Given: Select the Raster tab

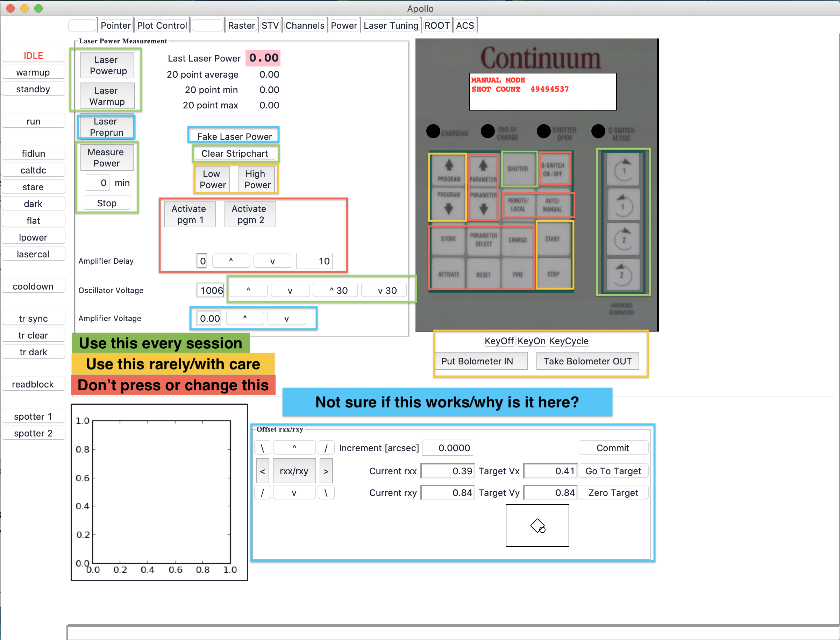Looking at the screenshot, I should pyautogui.click(x=241, y=26).
